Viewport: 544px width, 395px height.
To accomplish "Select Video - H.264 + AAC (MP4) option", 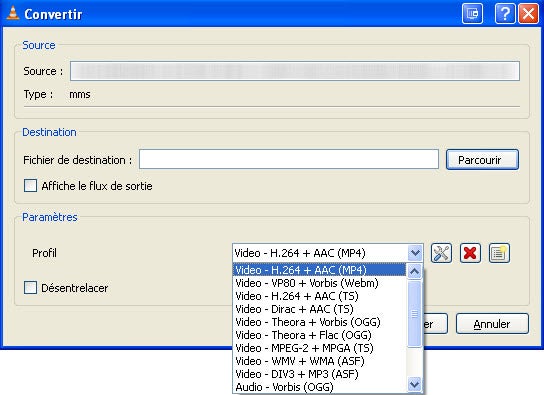I will (319, 270).
